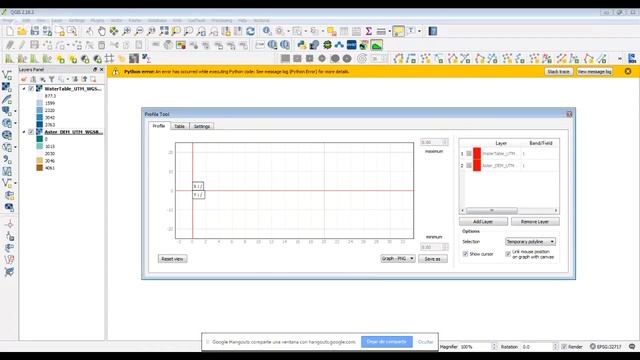Collapse the WaterTable_UTM layer tree
The image size is (640, 360).
pos(24,89)
